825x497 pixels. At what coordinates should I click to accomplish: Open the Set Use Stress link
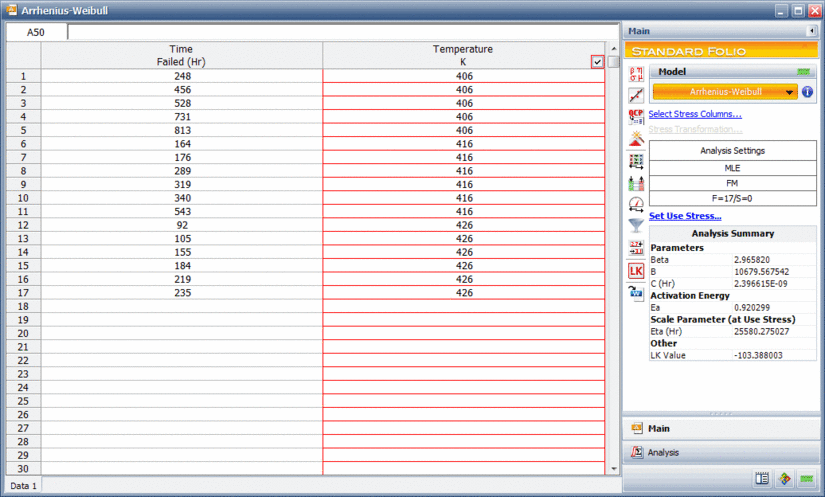click(685, 216)
